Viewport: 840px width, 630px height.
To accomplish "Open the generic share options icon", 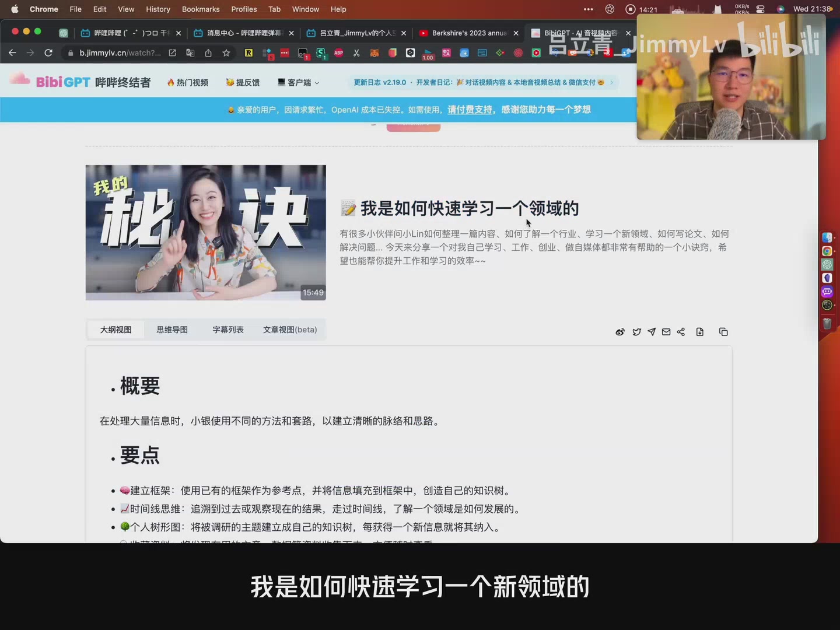I will (x=681, y=332).
